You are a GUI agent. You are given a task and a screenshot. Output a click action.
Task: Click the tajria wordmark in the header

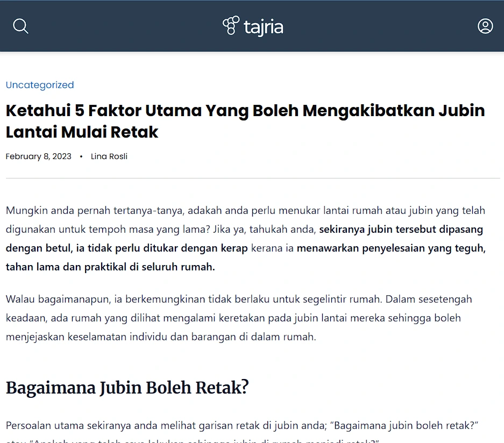[x=263, y=27]
